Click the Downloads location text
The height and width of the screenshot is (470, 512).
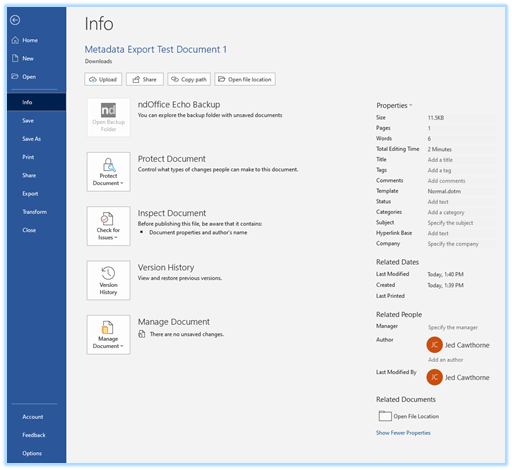pyautogui.click(x=98, y=61)
